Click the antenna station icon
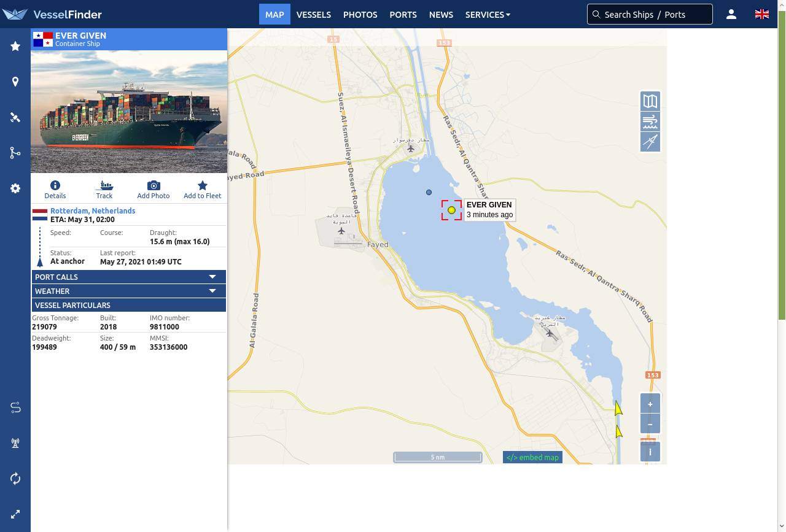Screen dimensions: 786x532 [x=15, y=443]
